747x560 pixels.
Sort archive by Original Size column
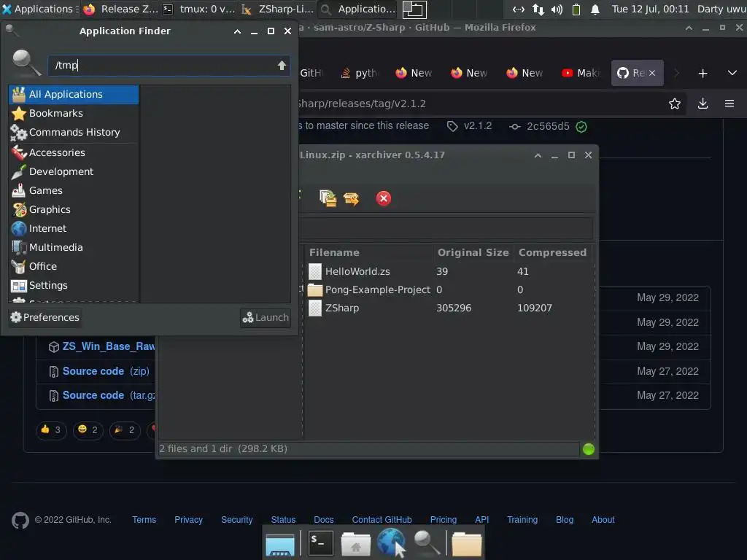[473, 252]
